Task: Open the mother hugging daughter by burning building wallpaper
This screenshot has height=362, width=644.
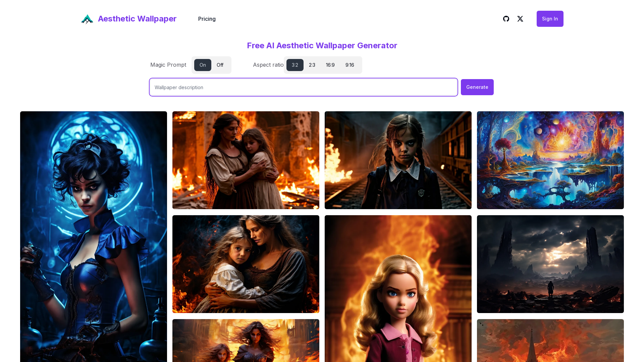Action: [246, 160]
